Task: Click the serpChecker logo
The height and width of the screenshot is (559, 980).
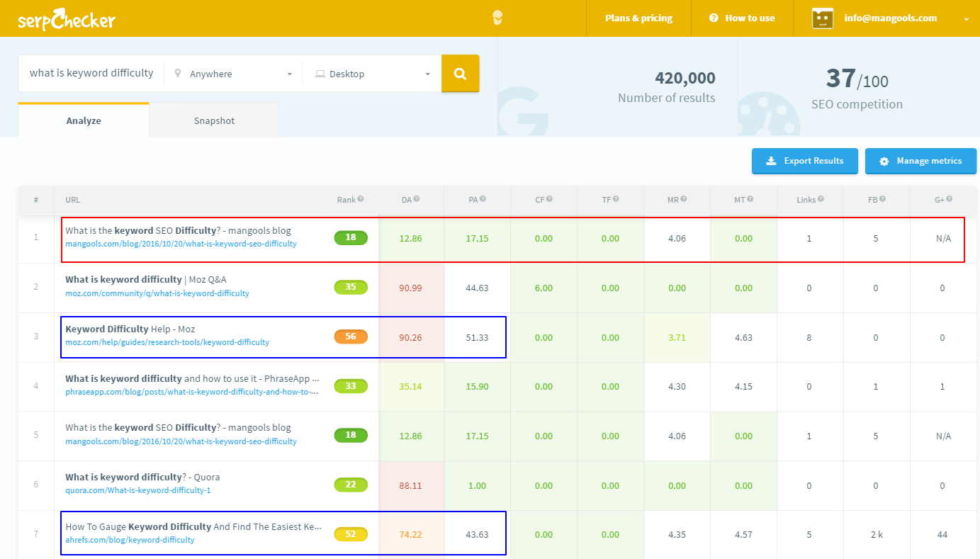Action: click(x=67, y=19)
